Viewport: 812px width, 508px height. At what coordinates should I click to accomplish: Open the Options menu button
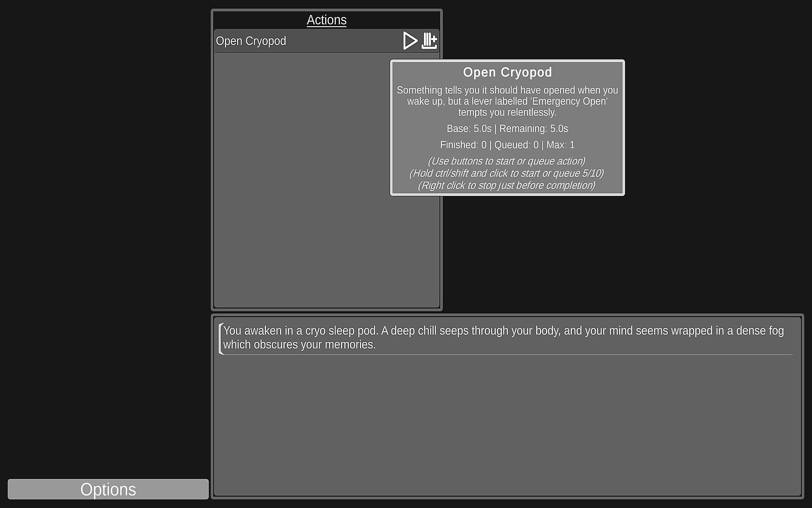pyautogui.click(x=108, y=489)
